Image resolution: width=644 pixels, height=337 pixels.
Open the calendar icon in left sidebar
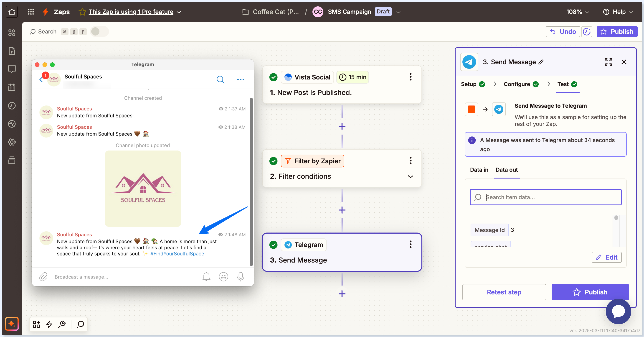tap(12, 87)
